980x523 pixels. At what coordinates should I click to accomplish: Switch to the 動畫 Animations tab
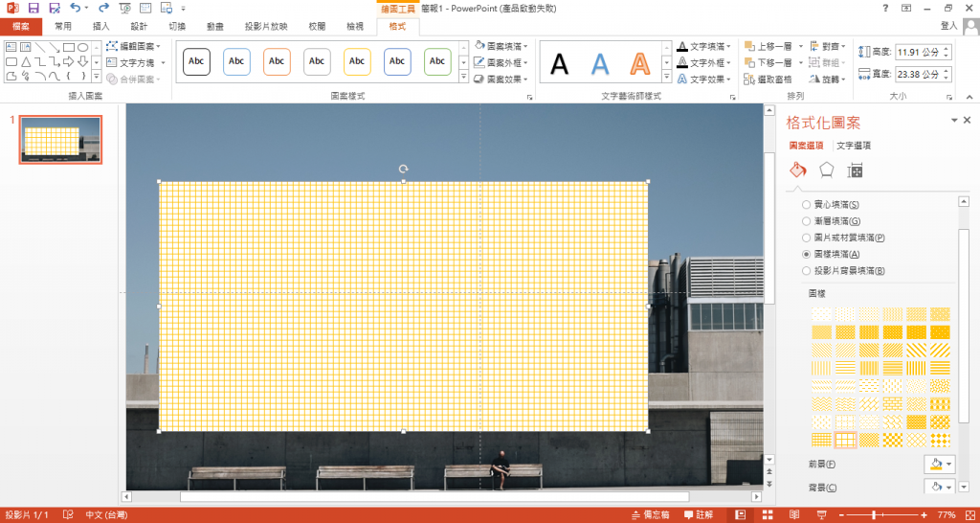pyautogui.click(x=215, y=26)
